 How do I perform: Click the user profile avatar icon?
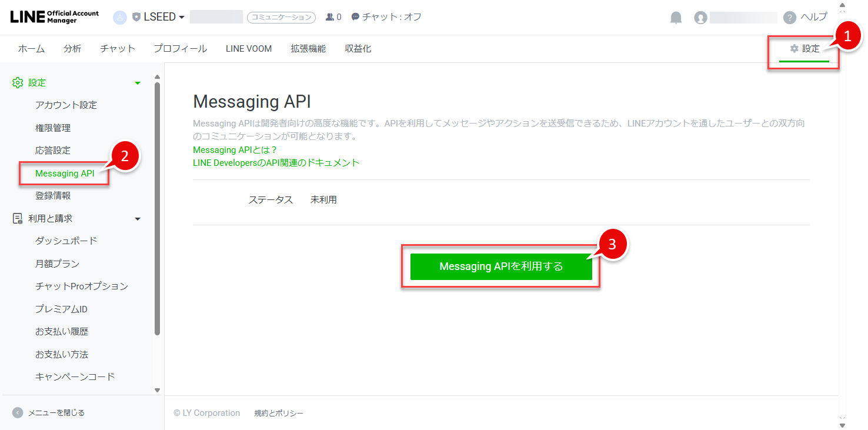(700, 18)
